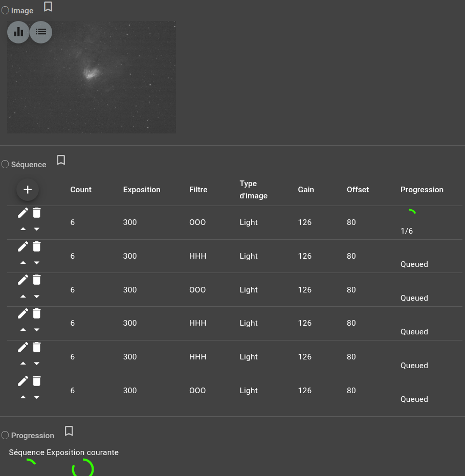The width and height of the screenshot is (465, 476).
Task: Move the first sequence entry down
Action: click(x=36, y=229)
